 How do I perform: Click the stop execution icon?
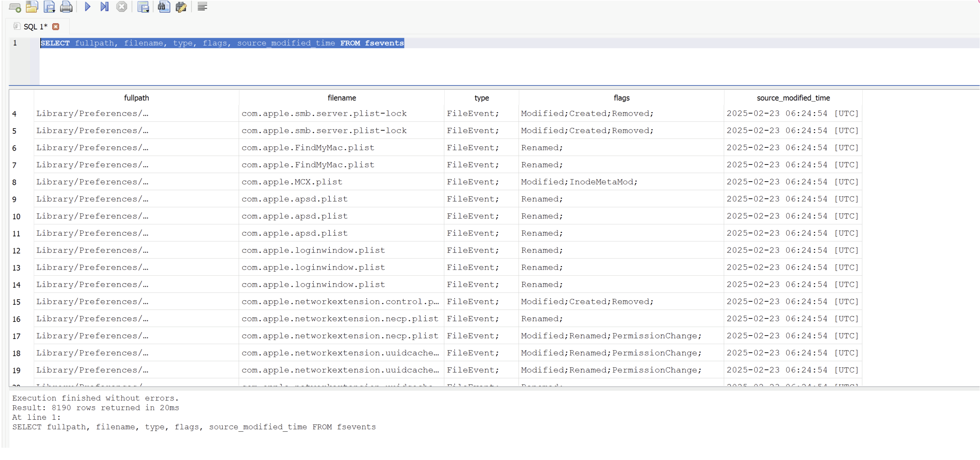pos(122,7)
